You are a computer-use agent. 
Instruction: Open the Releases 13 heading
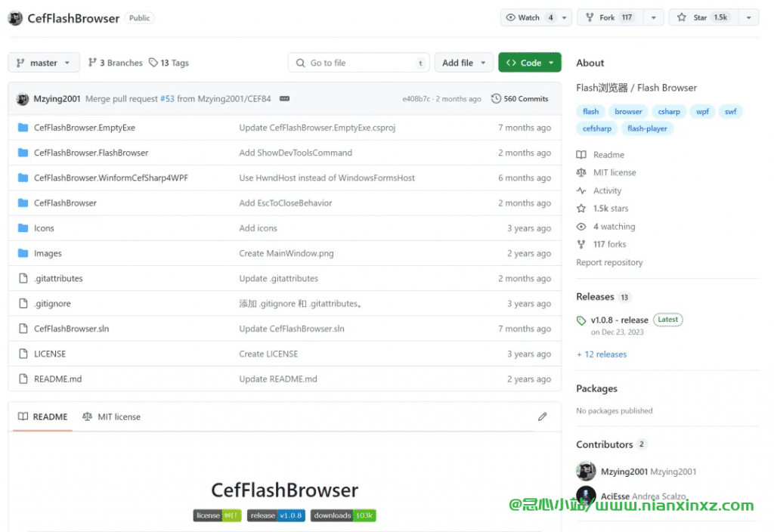click(602, 296)
